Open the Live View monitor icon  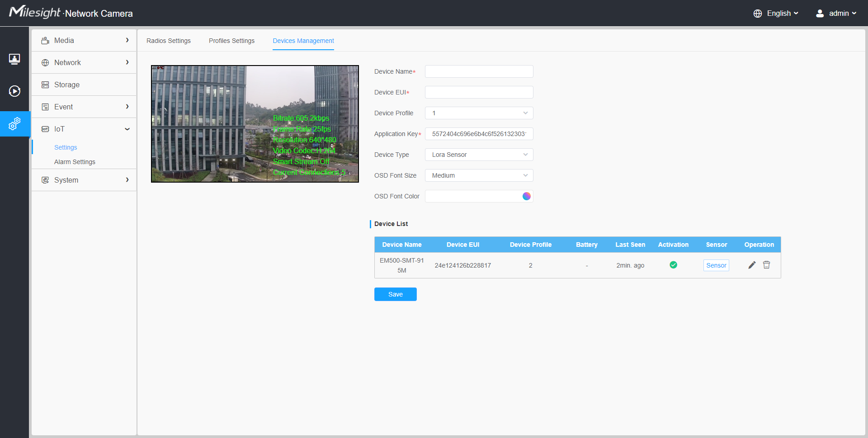coord(14,59)
